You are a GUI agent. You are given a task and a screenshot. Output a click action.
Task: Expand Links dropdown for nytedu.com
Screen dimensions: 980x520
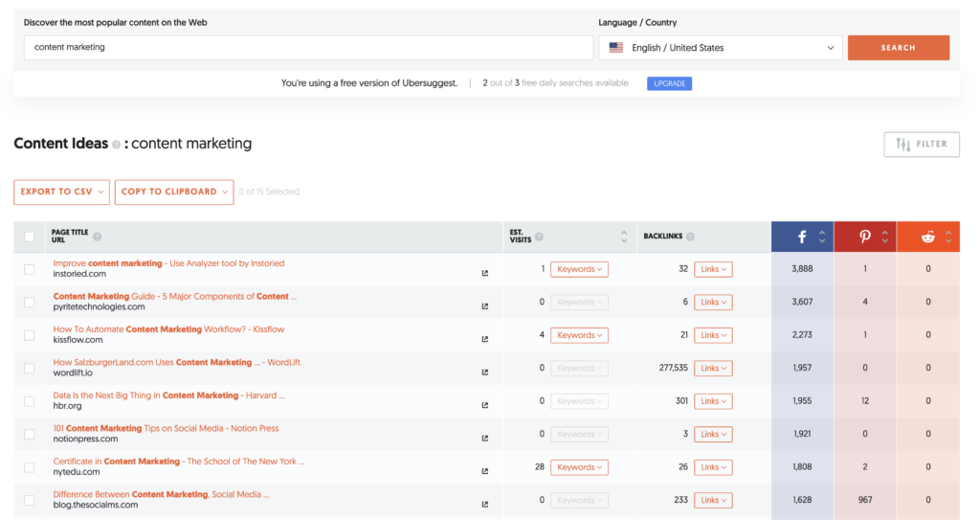[x=713, y=467]
